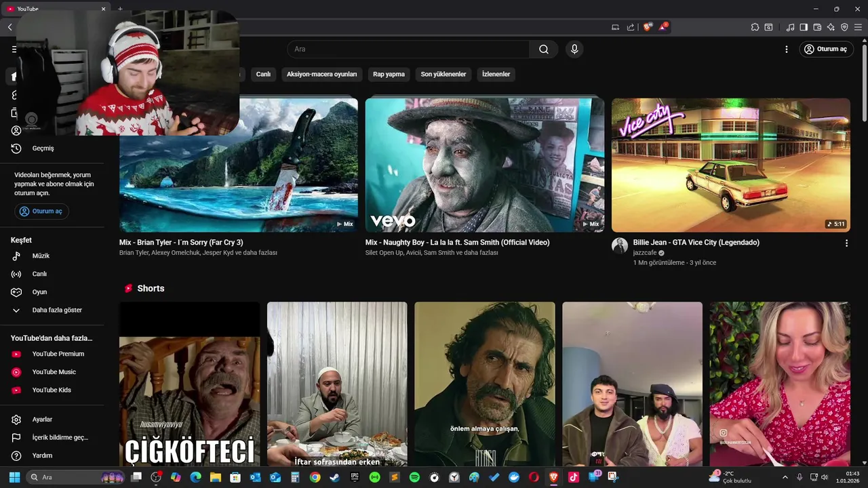Screen dimensions: 868x488
Task: Open short with two men on sofa
Action: point(632,384)
